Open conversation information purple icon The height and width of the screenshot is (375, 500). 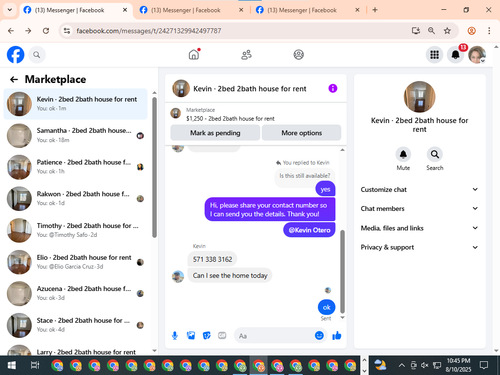333,88
